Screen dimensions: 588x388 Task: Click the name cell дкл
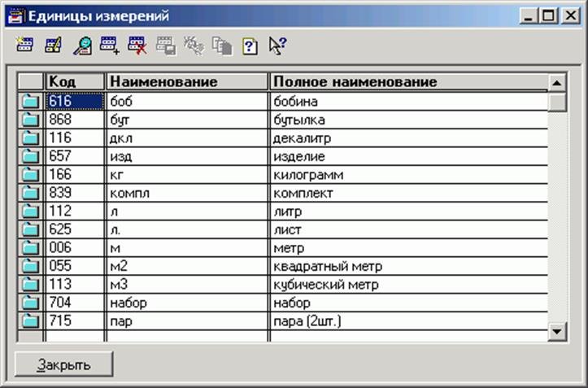click(187, 138)
